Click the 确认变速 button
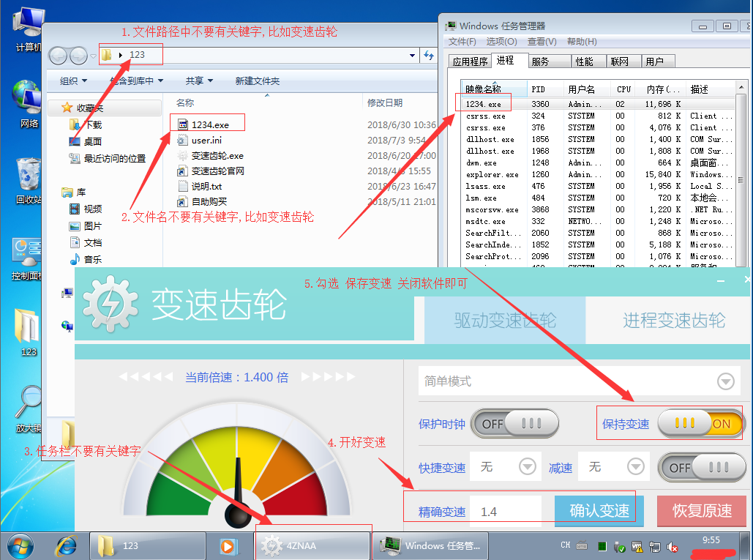Image resolution: width=753 pixels, height=560 pixels. click(599, 511)
